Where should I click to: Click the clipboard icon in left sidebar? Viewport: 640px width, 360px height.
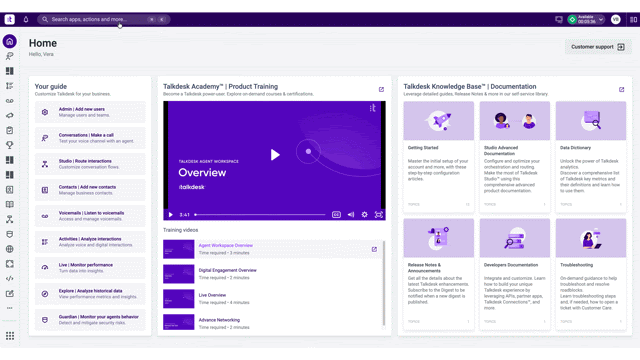pos(10,130)
